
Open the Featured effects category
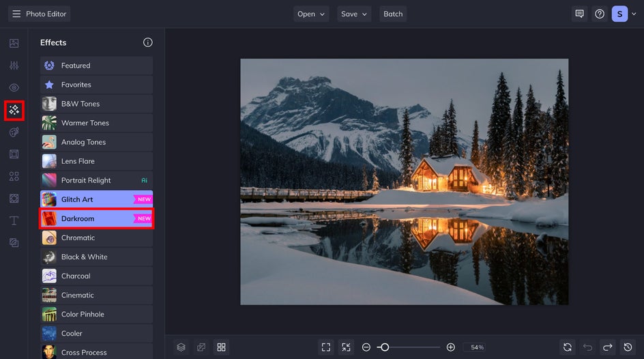click(96, 66)
